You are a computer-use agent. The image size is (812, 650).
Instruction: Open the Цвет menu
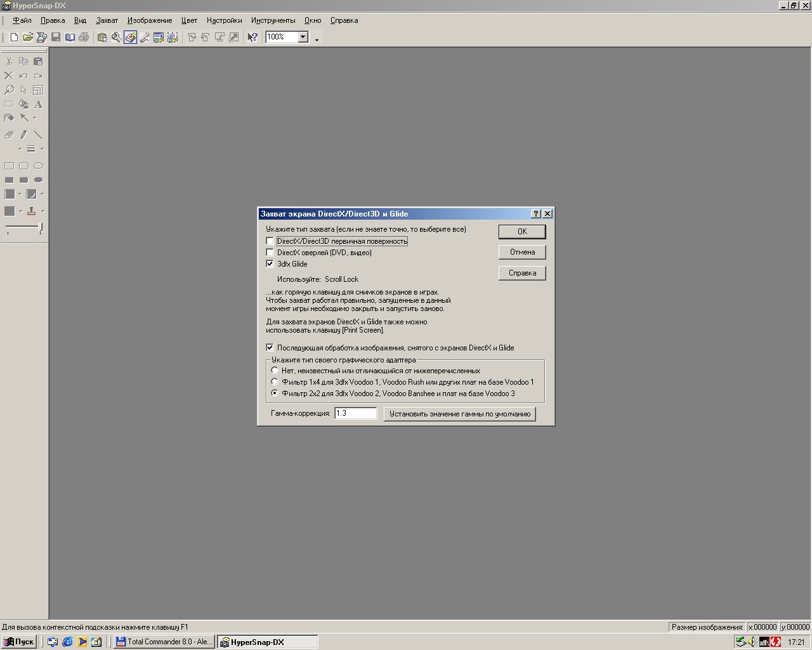(188, 20)
